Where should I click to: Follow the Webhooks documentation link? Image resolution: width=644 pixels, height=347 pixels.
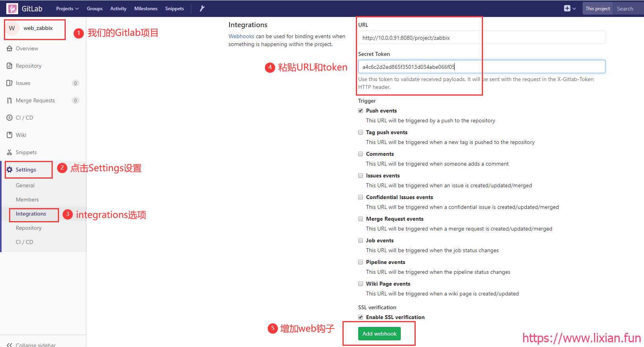[x=241, y=36]
